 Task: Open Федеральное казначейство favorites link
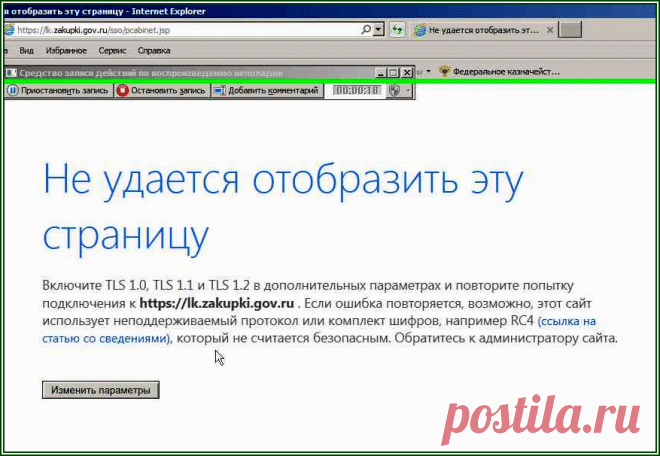pyautogui.click(x=499, y=72)
